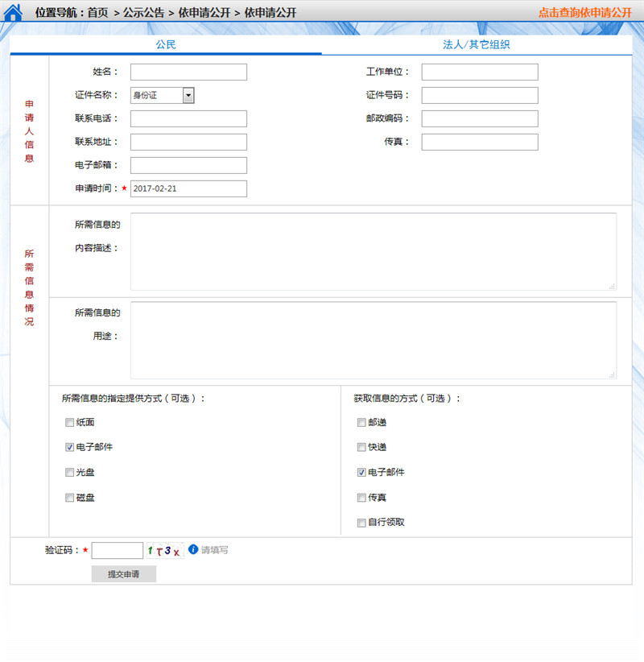Click the captcha verification code image
The height and width of the screenshot is (662, 644).
click(x=164, y=551)
